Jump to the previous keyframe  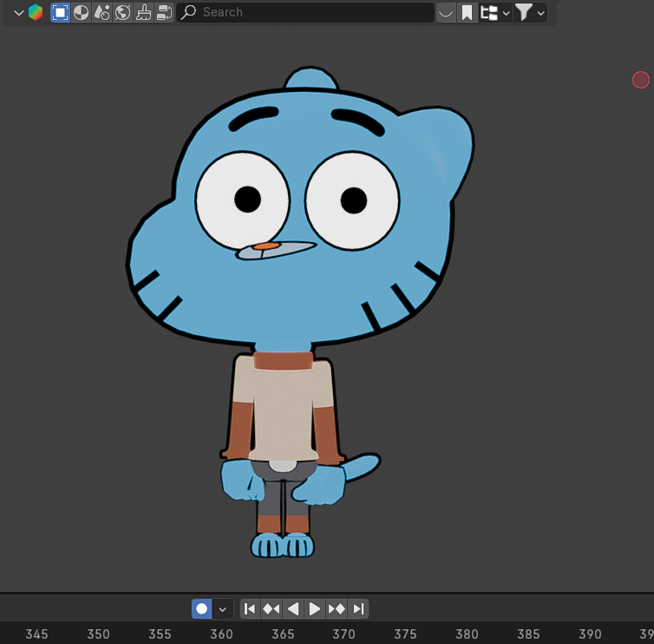pyautogui.click(x=271, y=609)
